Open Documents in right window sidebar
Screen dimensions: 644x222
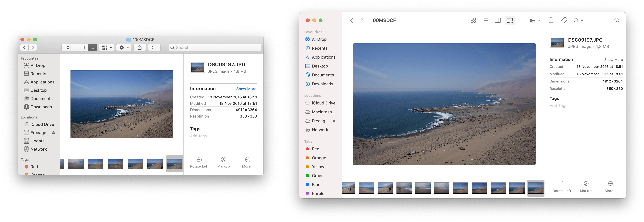point(319,75)
